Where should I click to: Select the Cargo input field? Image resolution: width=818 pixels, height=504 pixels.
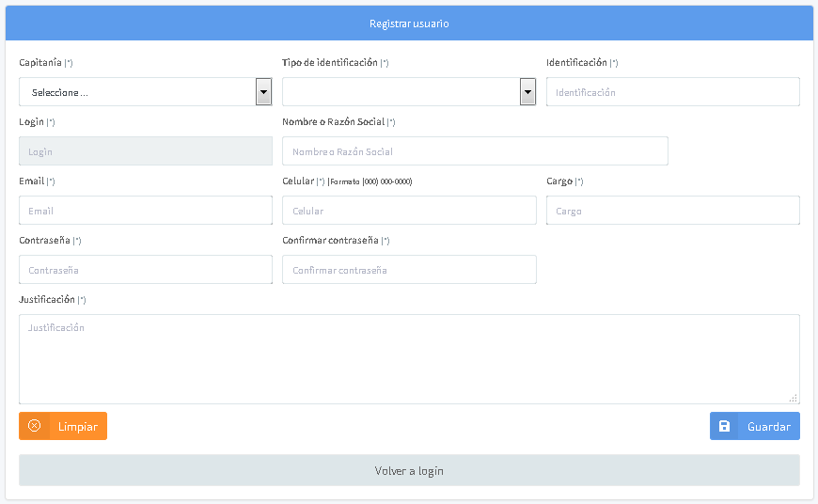coord(672,211)
